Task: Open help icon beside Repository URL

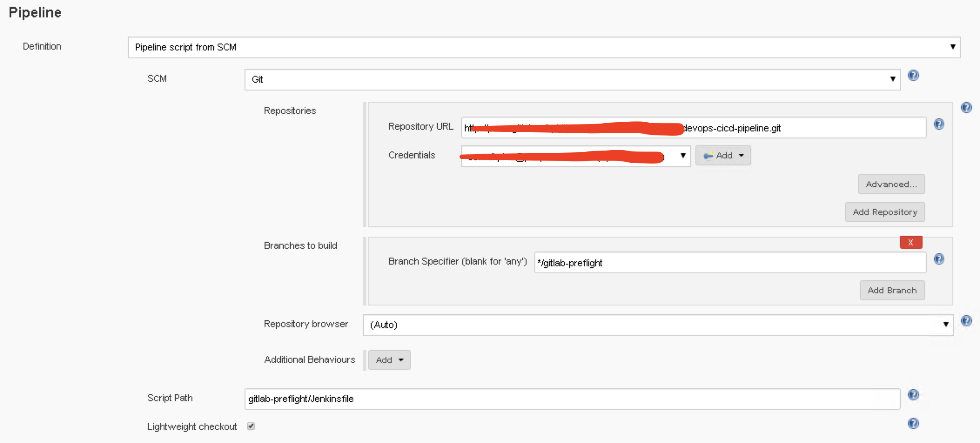Action: (939, 124)
